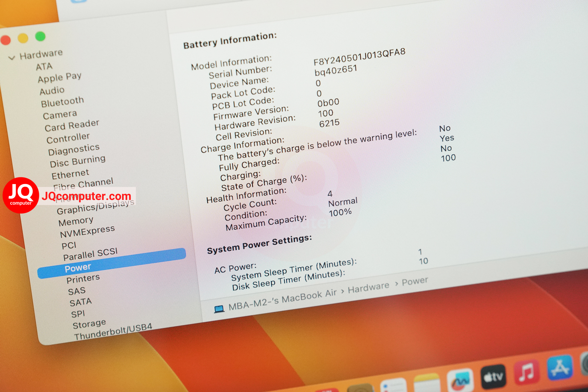This screenshot has width=588, height=392.
Task: Open the Controller entry
Action: (x=68, y=138)
